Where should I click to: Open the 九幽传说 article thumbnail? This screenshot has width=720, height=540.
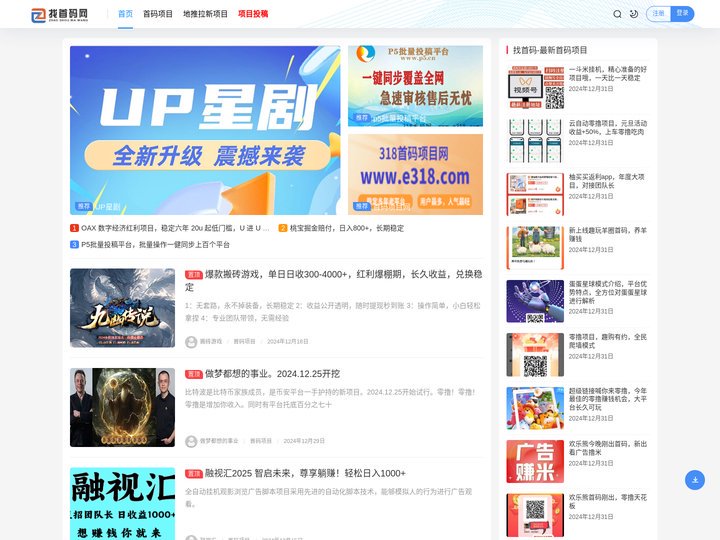click(x=123, y=308)
